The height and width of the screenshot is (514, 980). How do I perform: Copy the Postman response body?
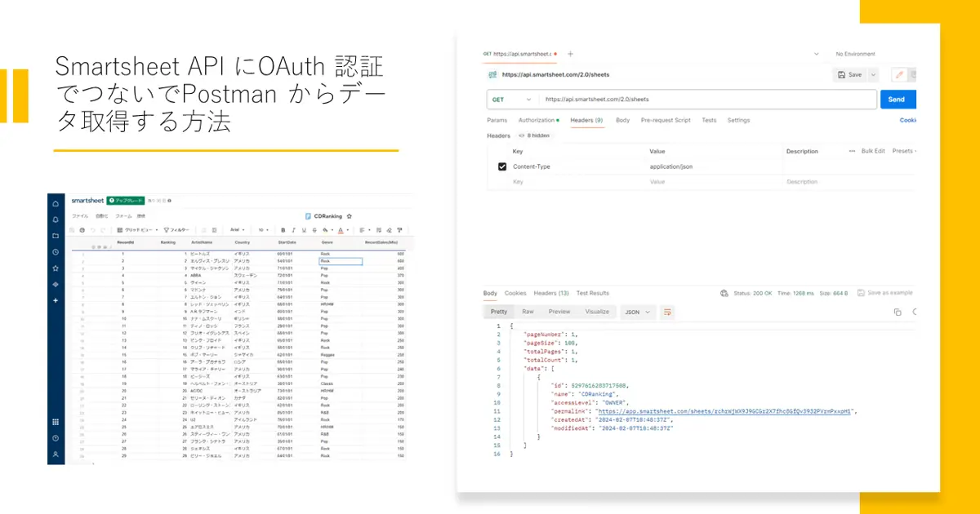[x=898, y=312]
